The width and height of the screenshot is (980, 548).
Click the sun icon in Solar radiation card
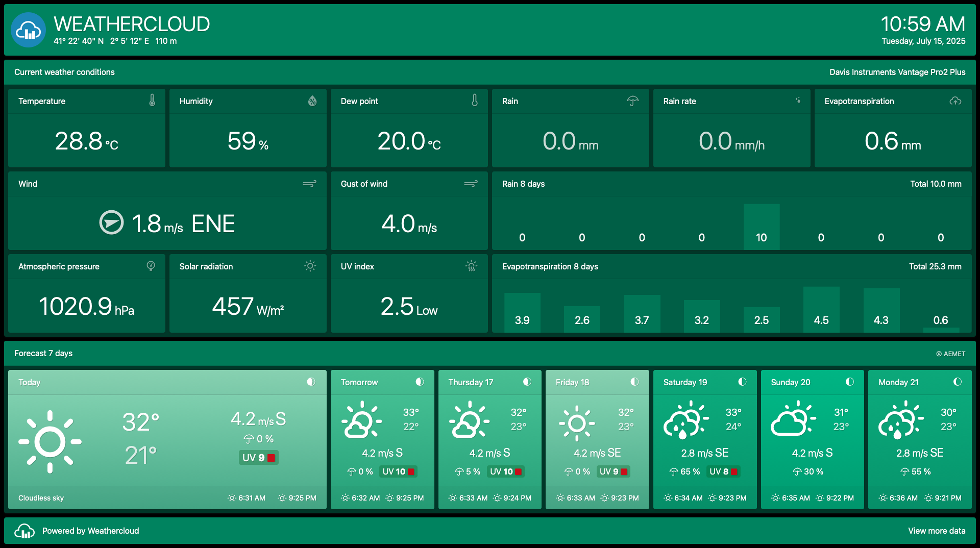pos(310,266)
